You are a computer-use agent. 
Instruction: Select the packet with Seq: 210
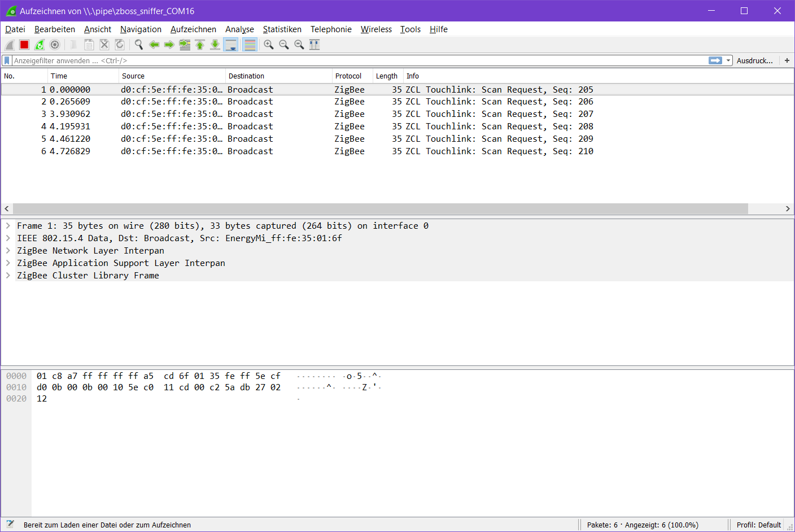coord(397,151)
